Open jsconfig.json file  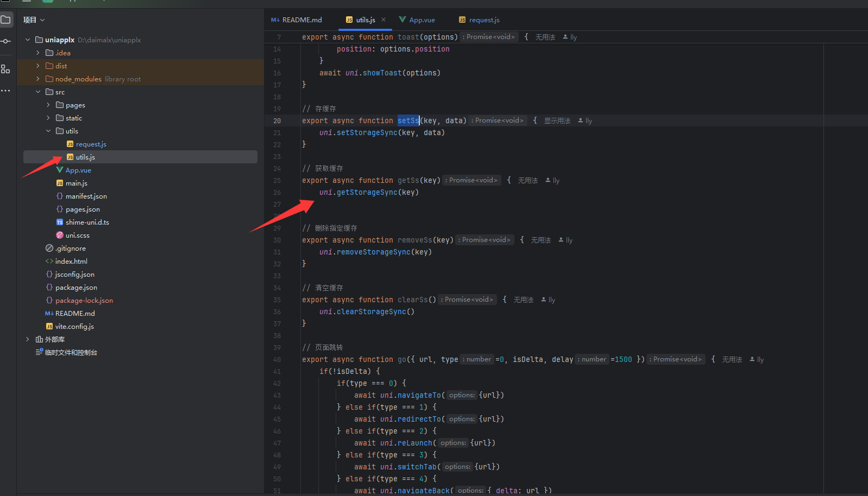pyautogui.click(x=74, y=274)
